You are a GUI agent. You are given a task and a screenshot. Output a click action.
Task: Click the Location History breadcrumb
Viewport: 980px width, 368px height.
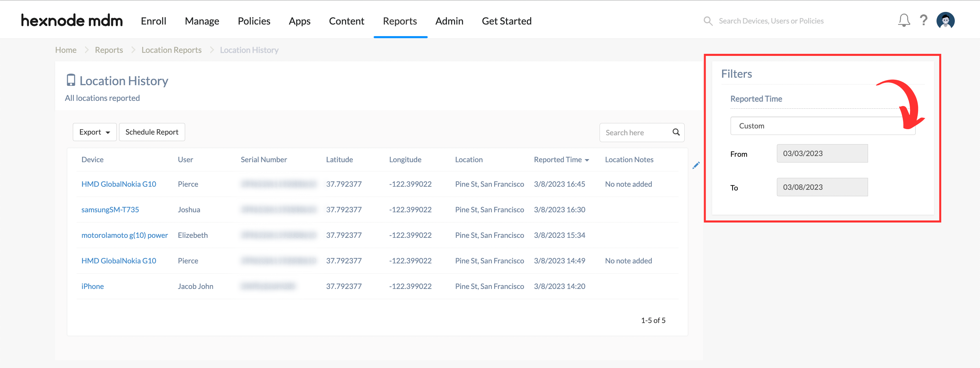click(249, 50)
